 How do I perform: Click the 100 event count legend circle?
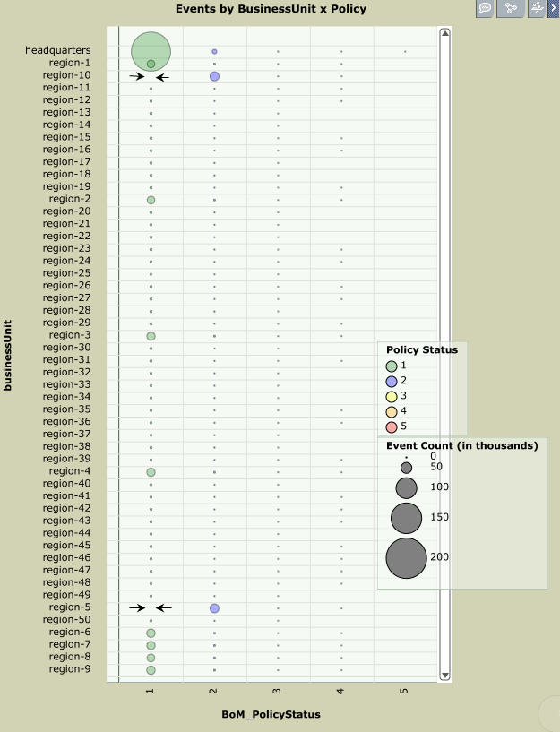click(406, 488)
